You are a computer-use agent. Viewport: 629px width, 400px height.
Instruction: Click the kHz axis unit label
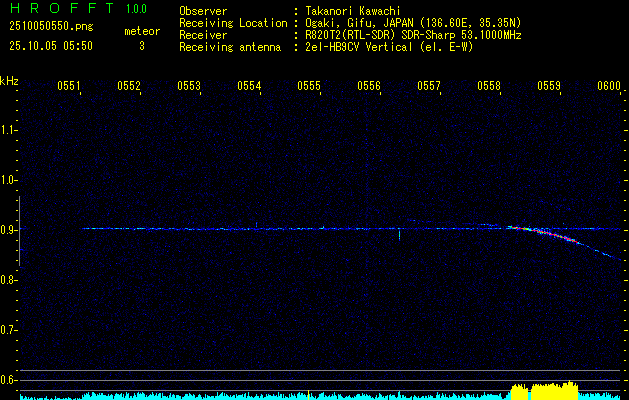[9, 81]
